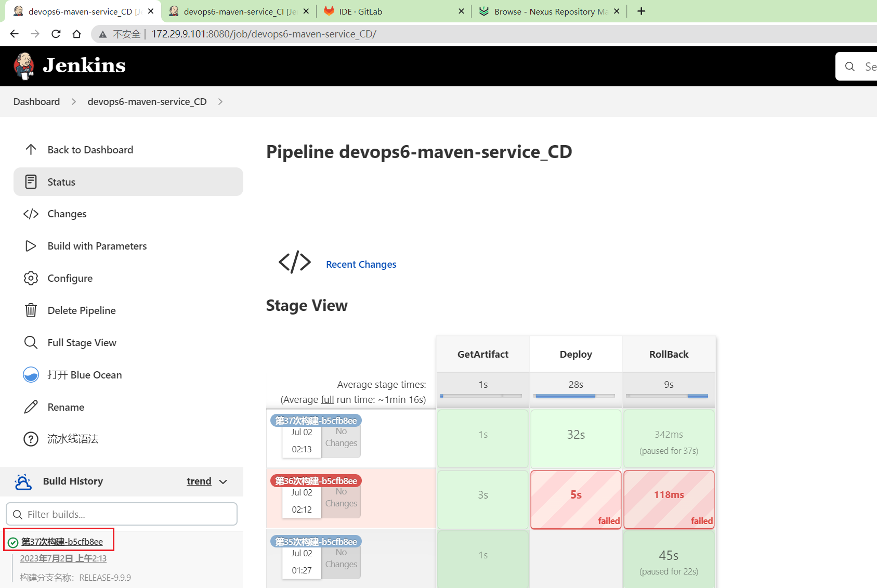Click the Dashboard breadcrumb link
Screen dimensions: 877x588
pyautogui.click(x=36, y=102)
